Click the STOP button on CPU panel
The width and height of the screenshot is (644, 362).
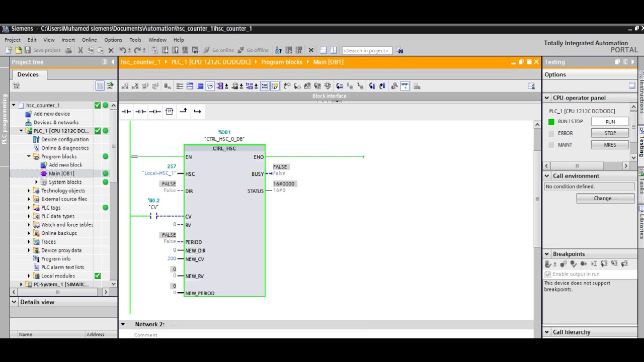coord(610,133)
